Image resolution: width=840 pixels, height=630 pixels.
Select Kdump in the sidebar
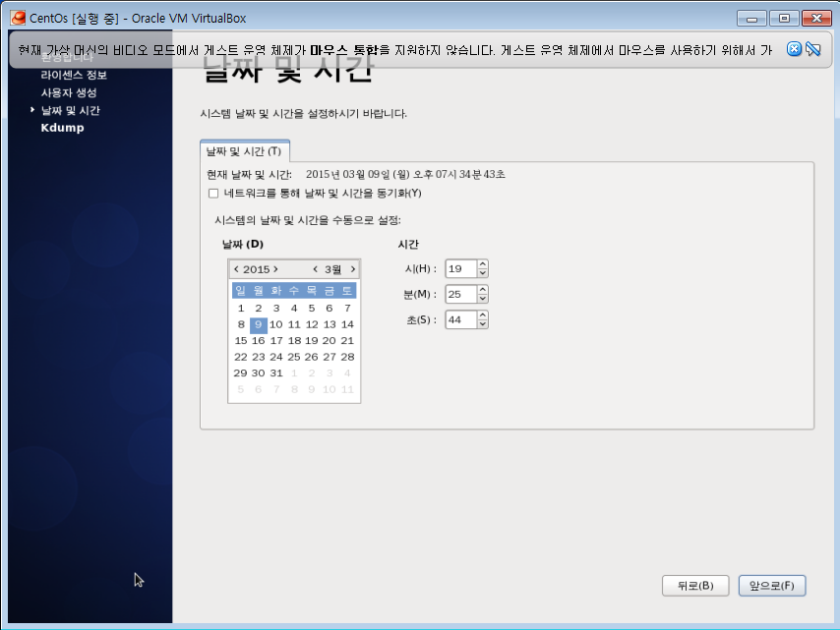click(x=62, y=128)
